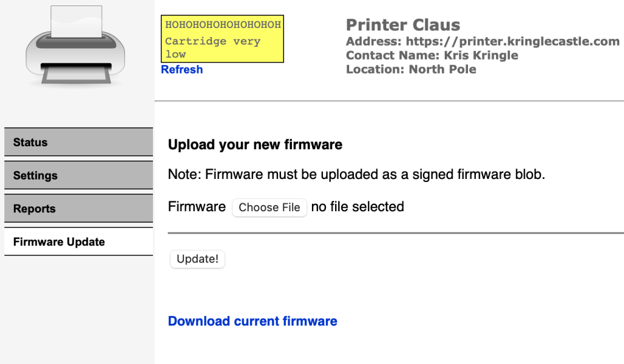This screenshot has width=624, height=364.
Task: Click the Firmware field label
Action: pyautogui.click(x=197, y=207)
